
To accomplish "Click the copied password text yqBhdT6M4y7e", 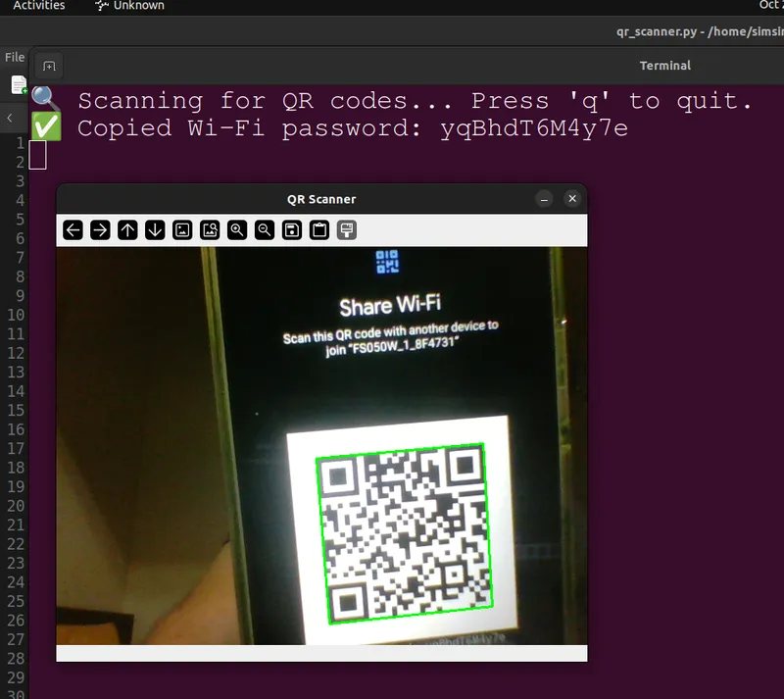I will tap(534, 129).
